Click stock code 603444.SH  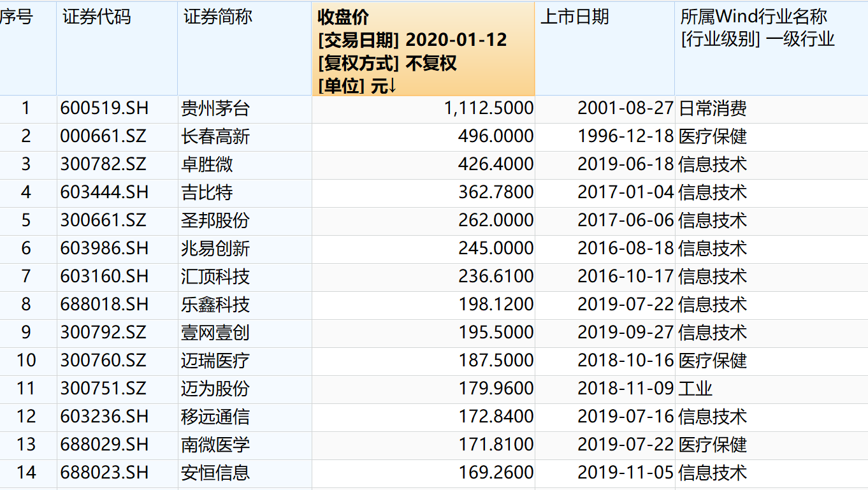tap(105, 192)
